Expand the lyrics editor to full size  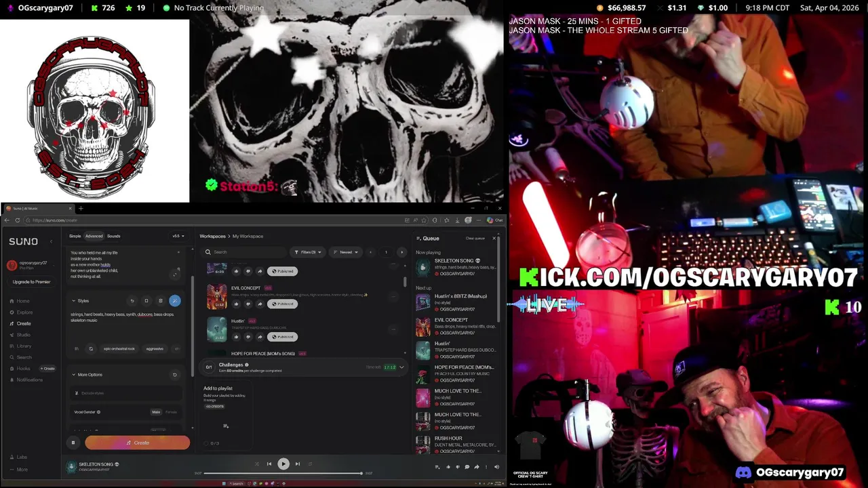pyautogui.click(x=175, y=274)
